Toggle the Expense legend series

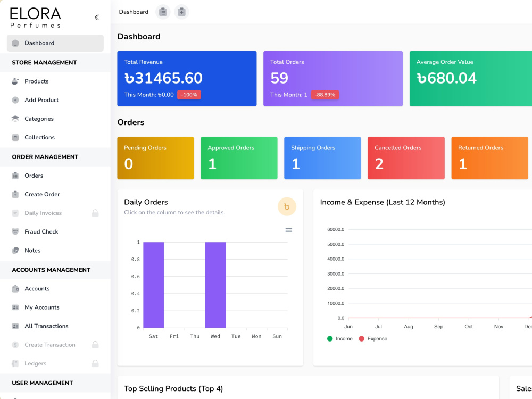pos(373,338)
